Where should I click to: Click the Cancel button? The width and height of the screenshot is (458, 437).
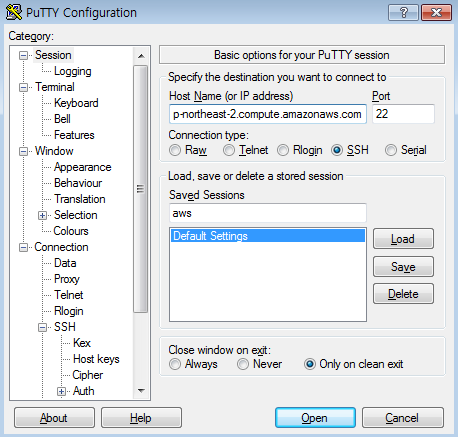403,418
